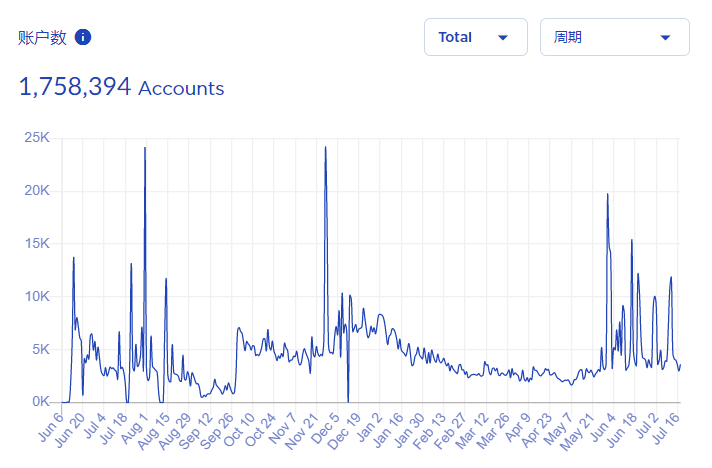This screenshot has width=712, height=468.
Task: Click the caret arrow in the 周期 dropdown
Action: pos(666,38)
